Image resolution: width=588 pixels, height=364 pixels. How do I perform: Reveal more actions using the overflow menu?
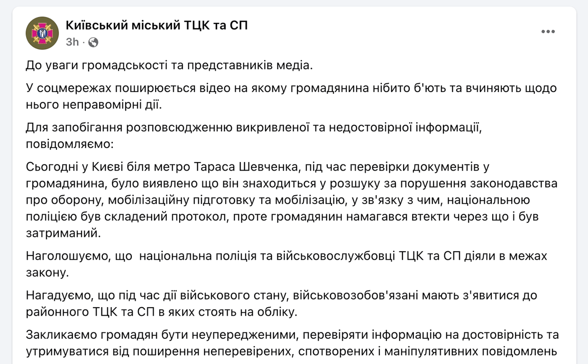click(x=549, y=32)
